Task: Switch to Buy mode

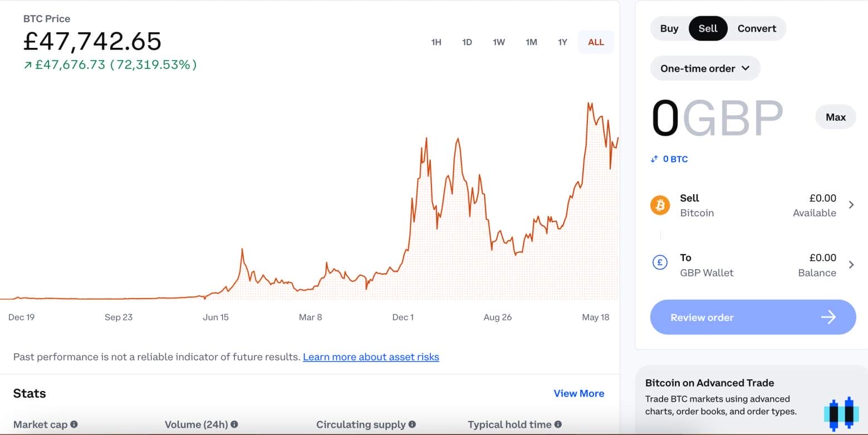Action: click(x=669, y=28)
